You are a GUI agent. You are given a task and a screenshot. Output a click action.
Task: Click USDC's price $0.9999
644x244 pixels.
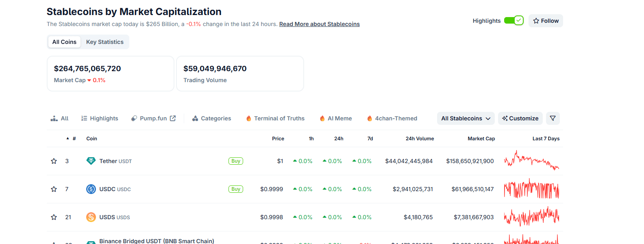272,189
